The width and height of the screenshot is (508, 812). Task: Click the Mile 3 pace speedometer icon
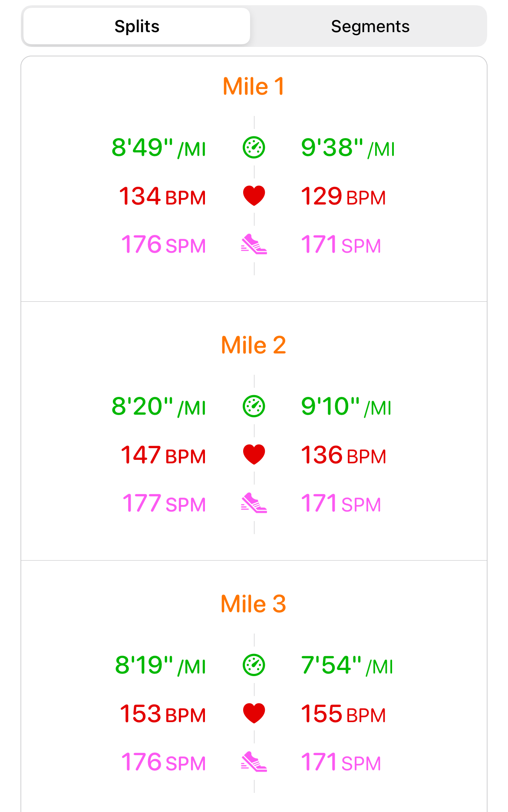point(254,665)
